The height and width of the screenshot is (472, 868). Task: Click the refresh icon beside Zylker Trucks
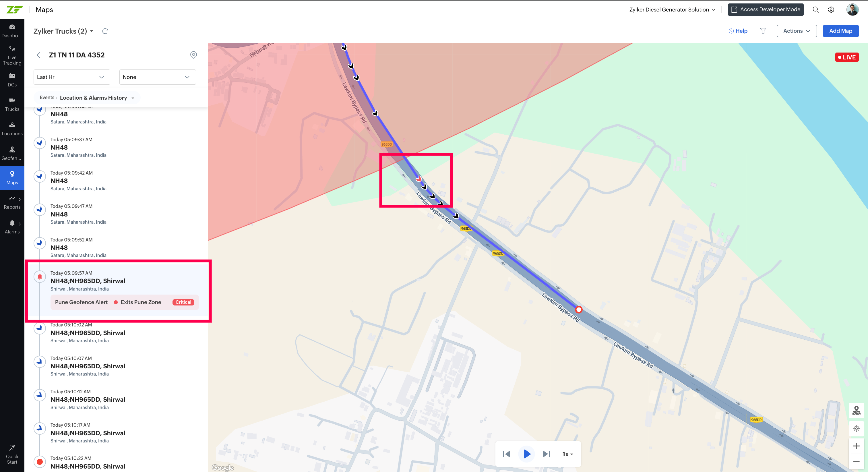[x=105, y=31]
